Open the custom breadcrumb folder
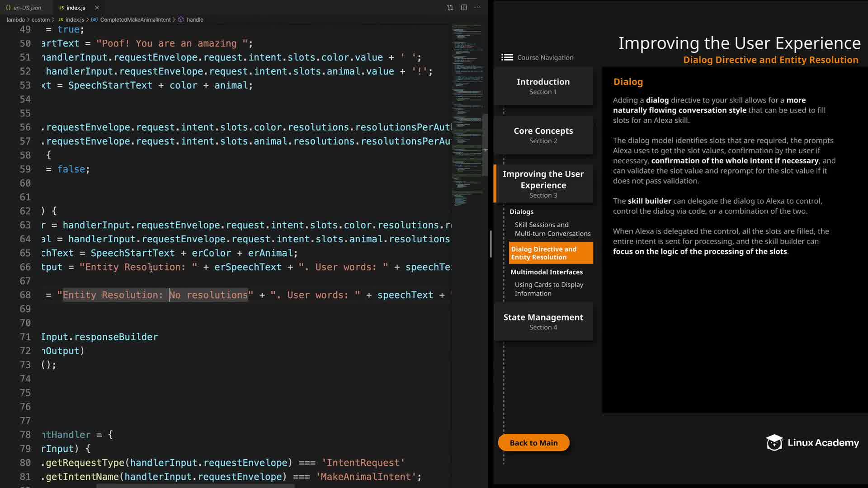The width and height of the screenshot is (868, 488). tap(40, 20)
